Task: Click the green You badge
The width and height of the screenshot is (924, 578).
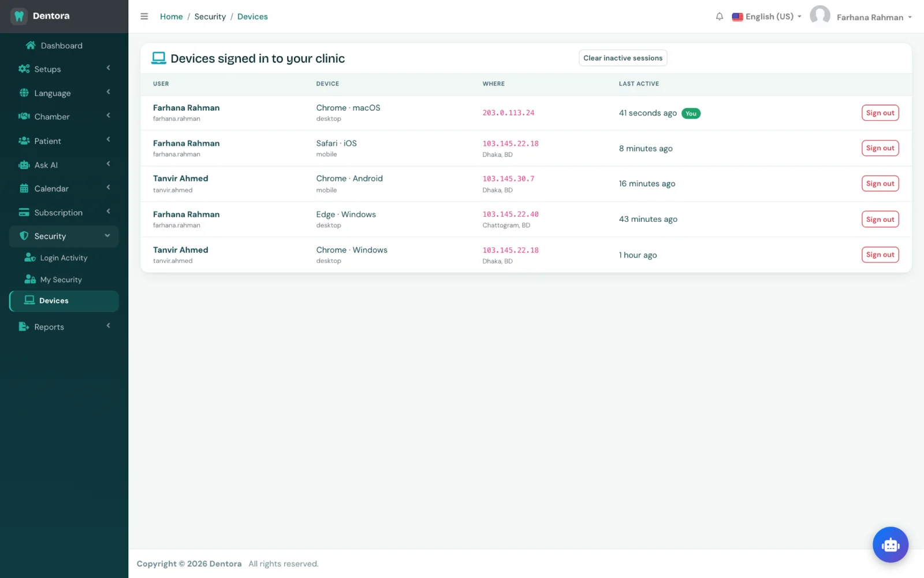Action: [x=691, y=113]
